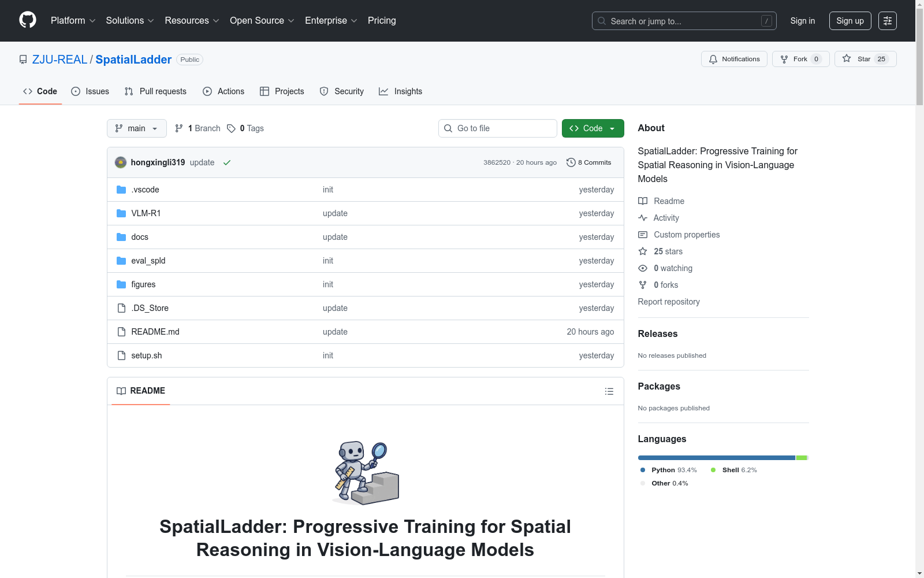Switch to the Insights tab
The image size is (924, 578).
pos(401,91)
